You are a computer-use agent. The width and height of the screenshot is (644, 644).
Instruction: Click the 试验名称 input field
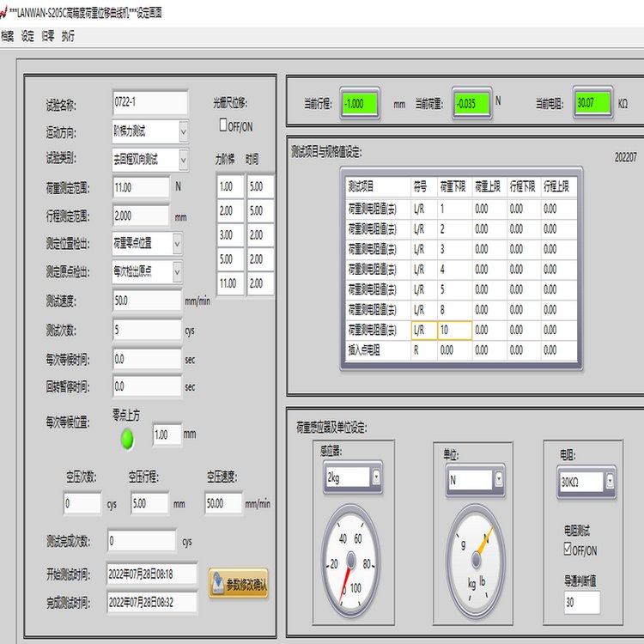[149, 103]
